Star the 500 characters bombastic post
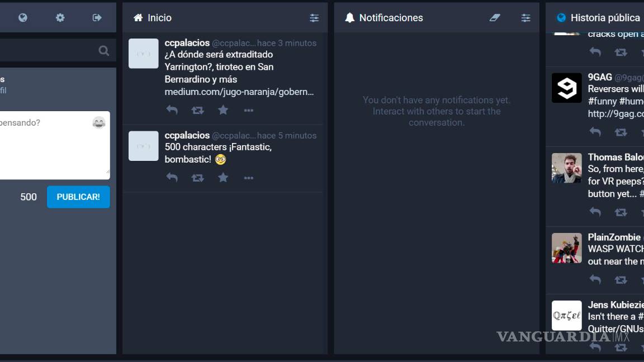The height and width of the screenshot is (362, 644). tap(223, 177)
